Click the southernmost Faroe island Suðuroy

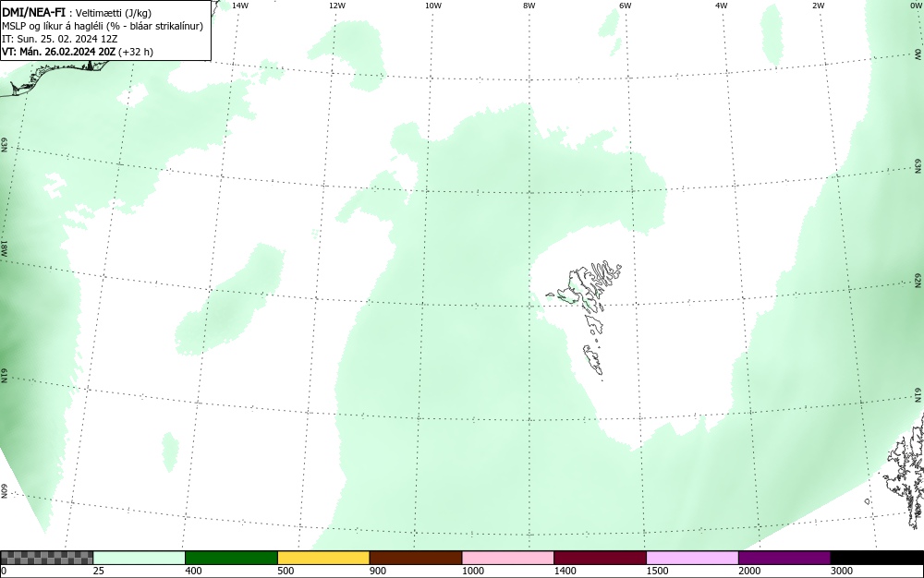click(x=593, y=360)
